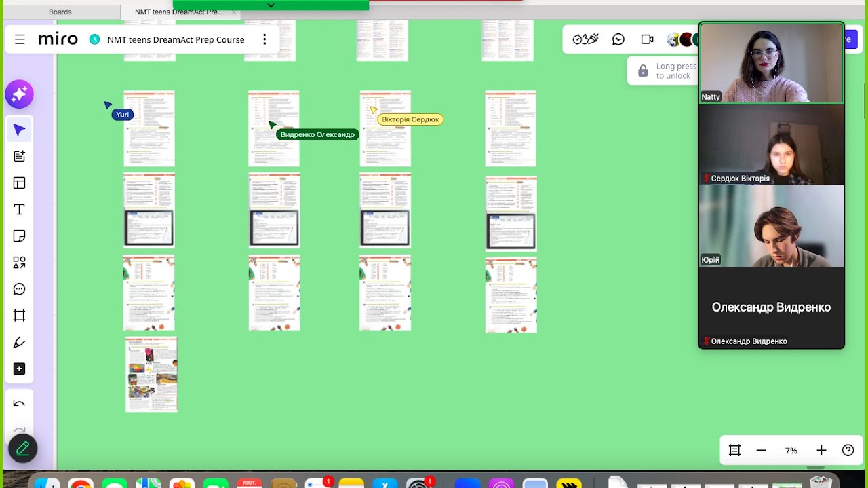Open the hamburger main menu

(20, 39)
